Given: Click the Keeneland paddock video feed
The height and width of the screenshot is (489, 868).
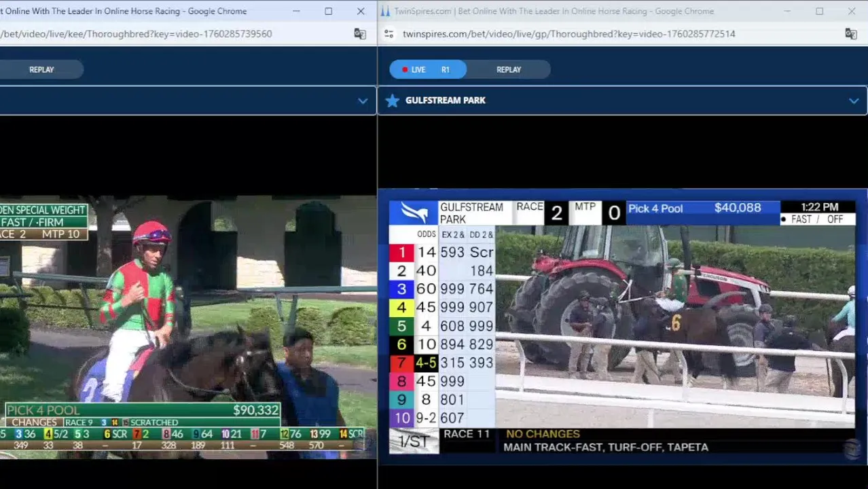Looking at the screenshot, I should pyautogui.click(x=188, y=327).
